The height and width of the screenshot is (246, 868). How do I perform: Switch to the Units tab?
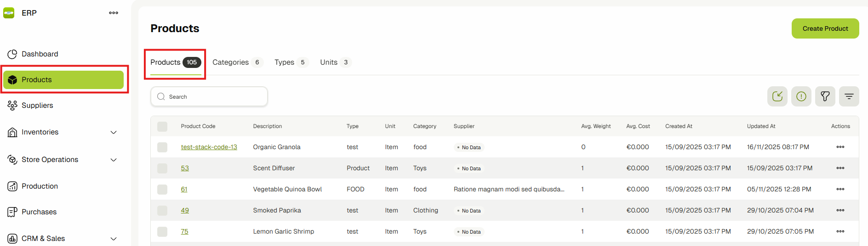(x=329, y=62)
